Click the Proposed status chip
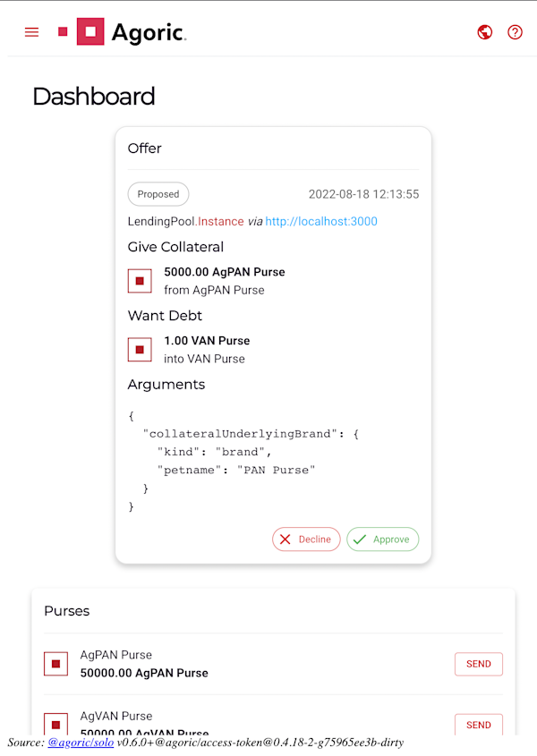537x756 pixels. 158,194
